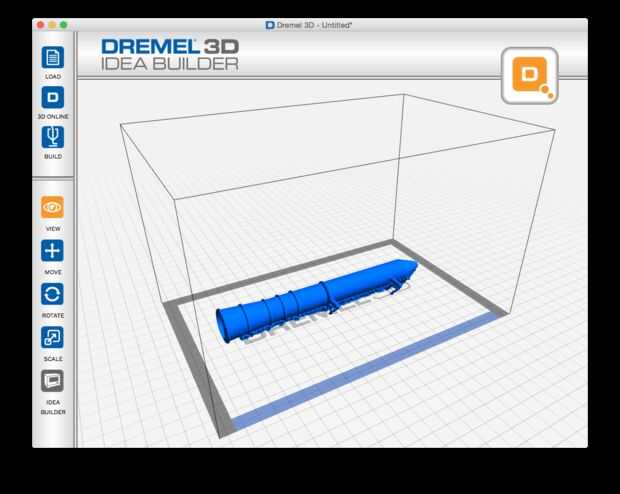Start the Build tool
The image size is (620, 494).
click(x=53, y=137)
